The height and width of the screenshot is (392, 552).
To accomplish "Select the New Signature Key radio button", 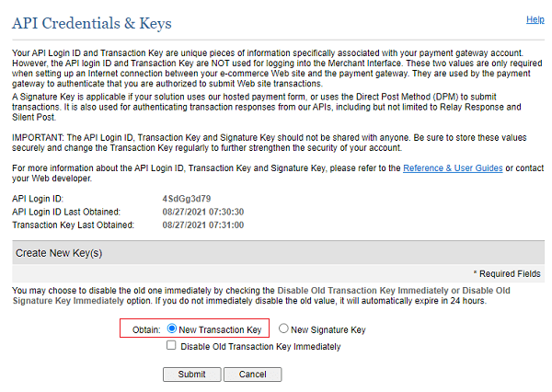I will point(284,329).
